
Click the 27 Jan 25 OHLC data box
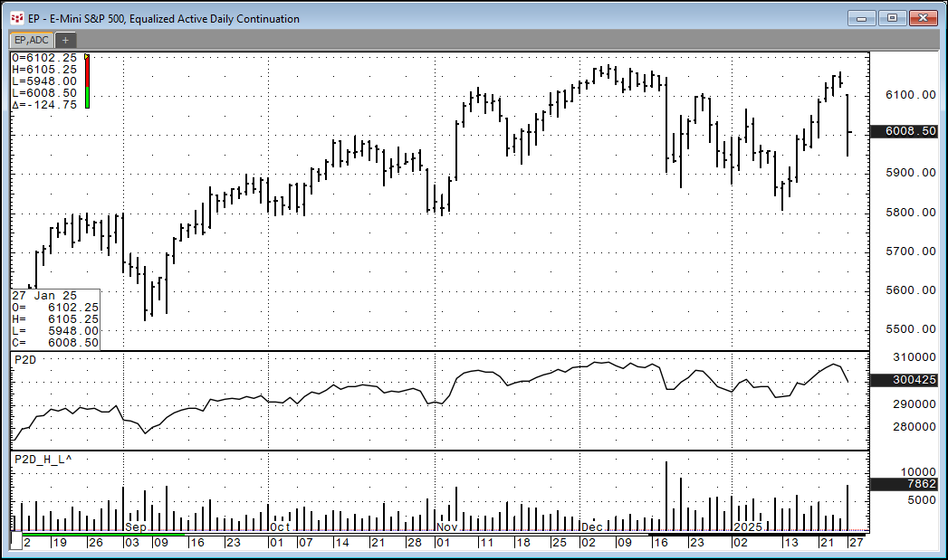pyautogui.click(x=55, y=319)
